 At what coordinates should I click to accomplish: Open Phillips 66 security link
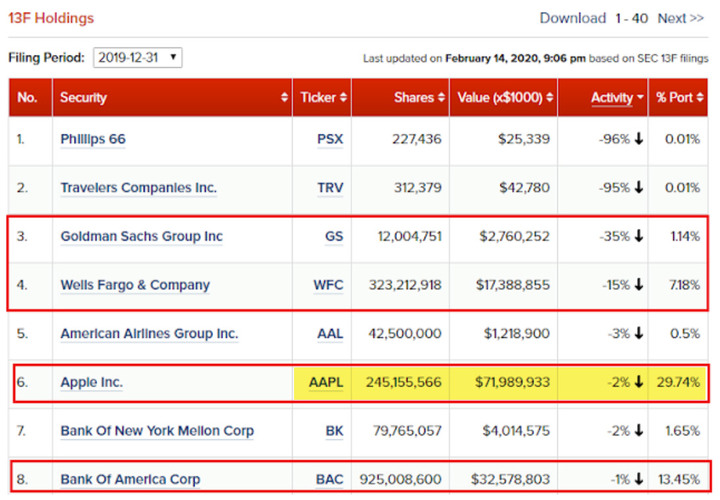[93, 139]
